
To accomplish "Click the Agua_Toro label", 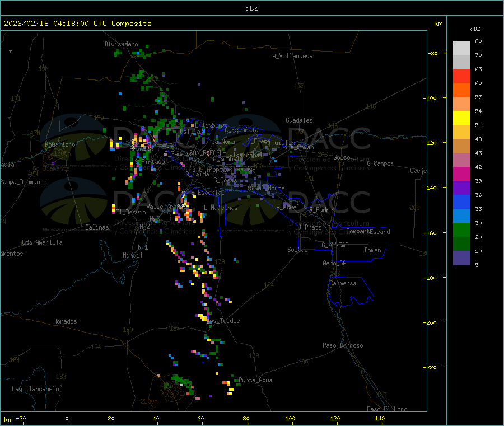I will [x=60, y=144].
